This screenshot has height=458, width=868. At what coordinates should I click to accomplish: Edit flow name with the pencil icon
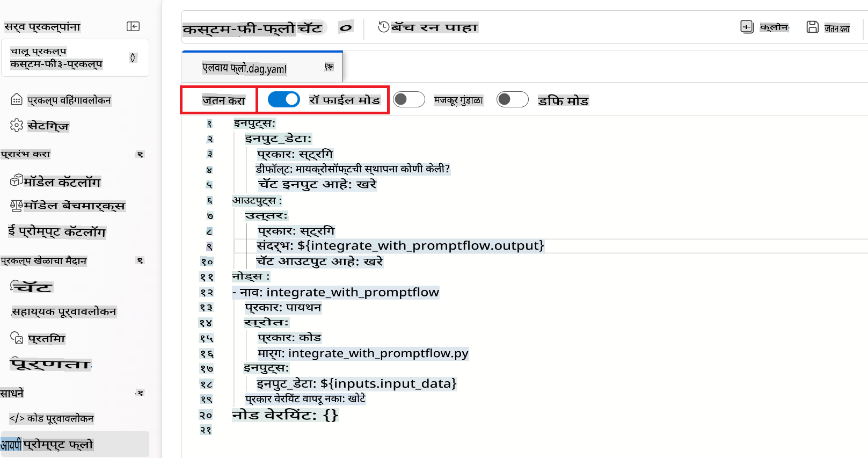tap(346, 27)
